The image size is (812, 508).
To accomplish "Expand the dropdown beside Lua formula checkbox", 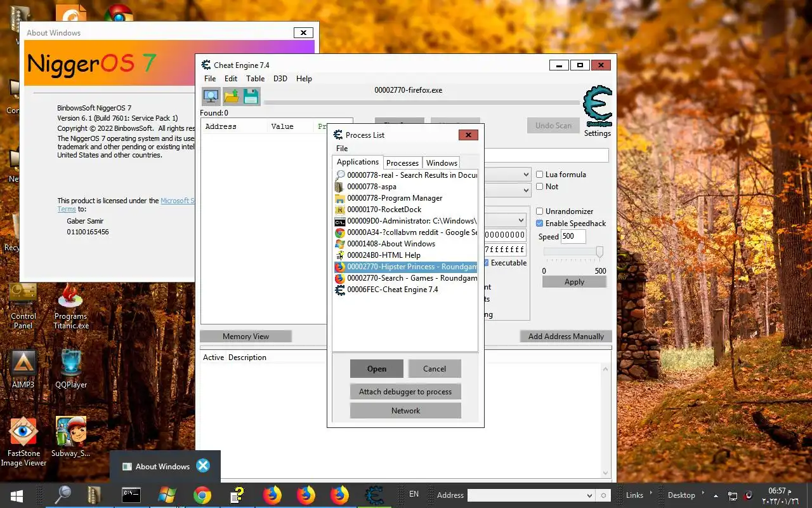I will (526, 175).
